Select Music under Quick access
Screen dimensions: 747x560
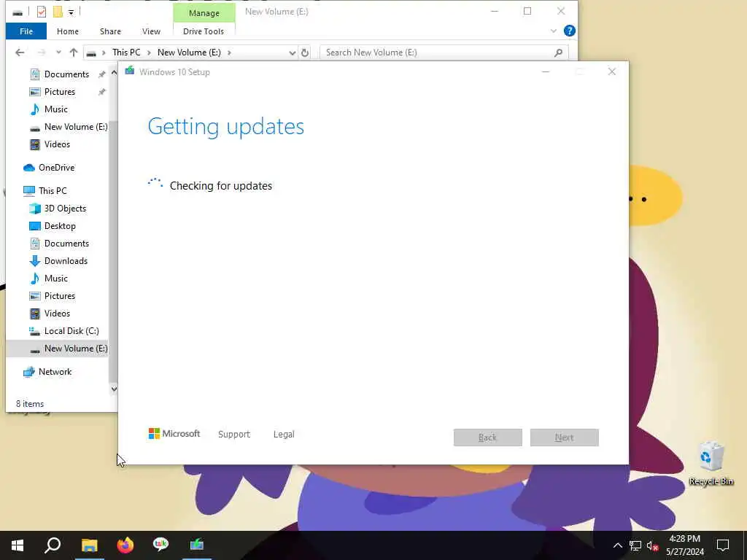pyautogui.click(x=55, y=109)
